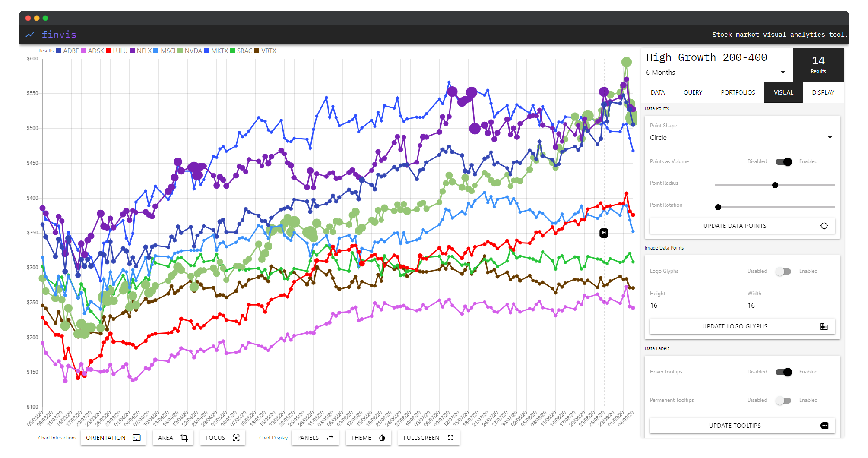Click the $100 y-axis label
This screenshot has height=458, width=868.
[x=32, y=407]
